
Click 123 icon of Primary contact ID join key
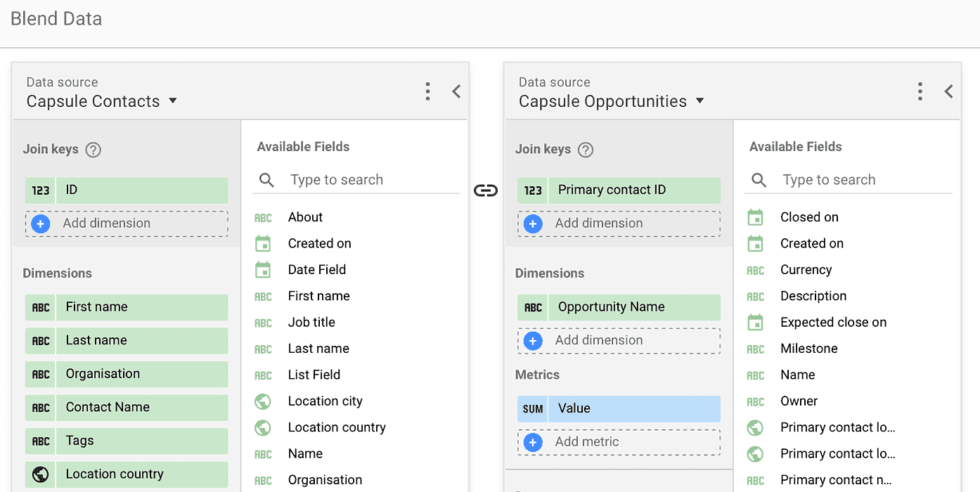tap(533, 190)
